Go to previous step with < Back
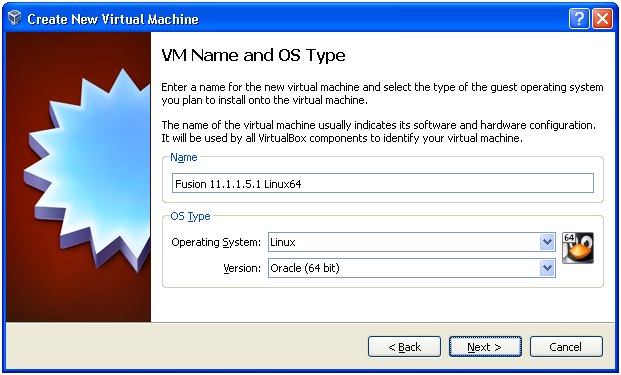Image resolution: width=621 pixels, height=375 pixels. pos(404,347)
